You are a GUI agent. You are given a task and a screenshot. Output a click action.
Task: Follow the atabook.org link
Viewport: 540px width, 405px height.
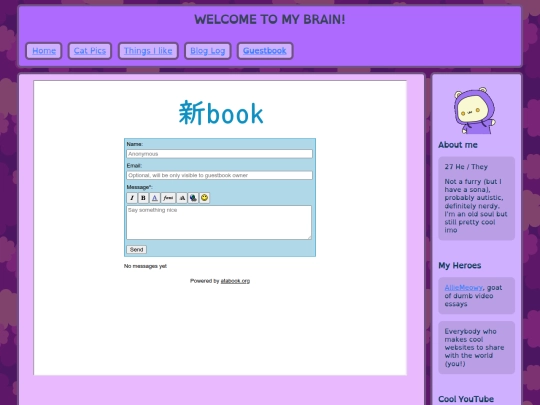pyautogui.click(x=235, y=281)
